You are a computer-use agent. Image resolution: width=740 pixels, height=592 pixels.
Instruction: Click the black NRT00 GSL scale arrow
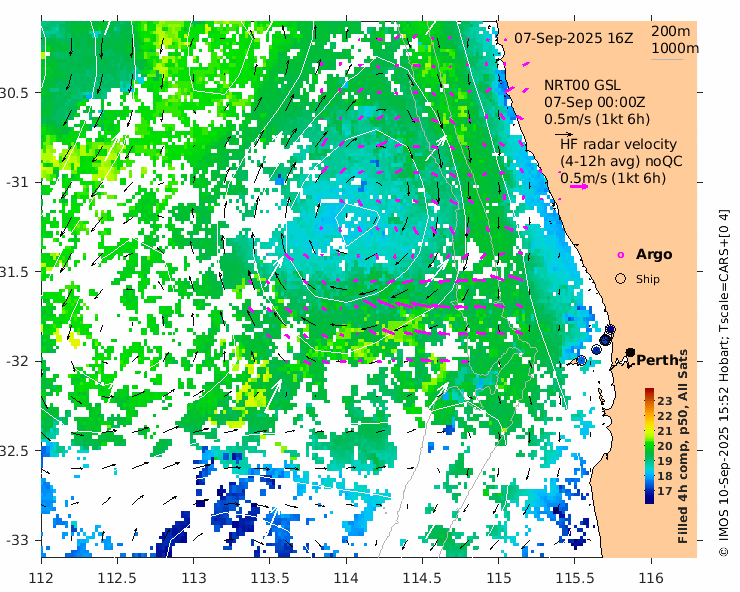point(563,135)
